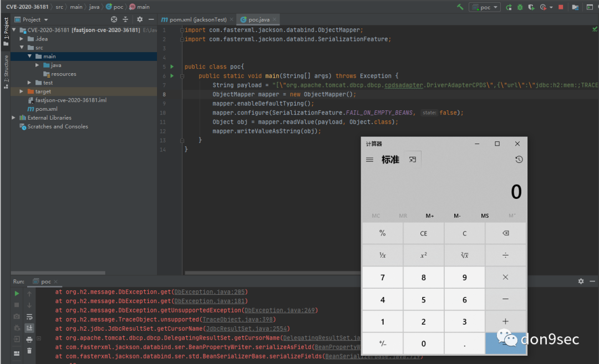This screenshot has height=364, width=599.
Task: Click the run gutter arrow beside class poc
Action: click(172, 66)
